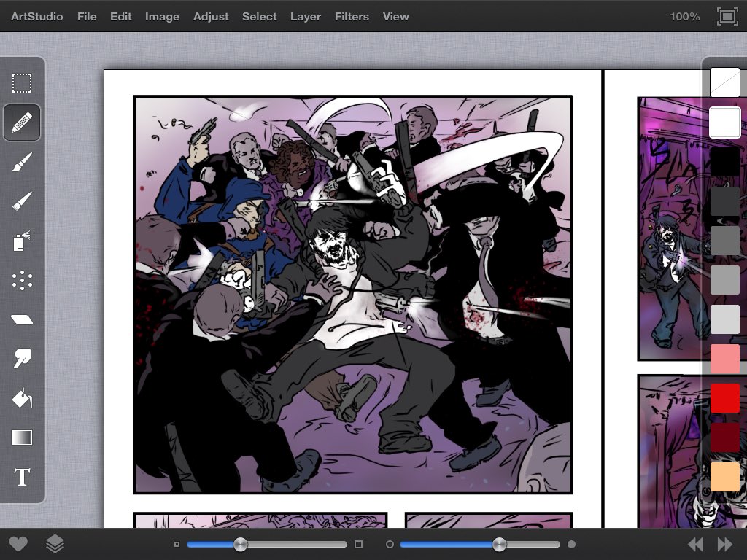Click the Undo double-arrow button
The height and width of the screenshot is (560, 747).
click(695, 544)
